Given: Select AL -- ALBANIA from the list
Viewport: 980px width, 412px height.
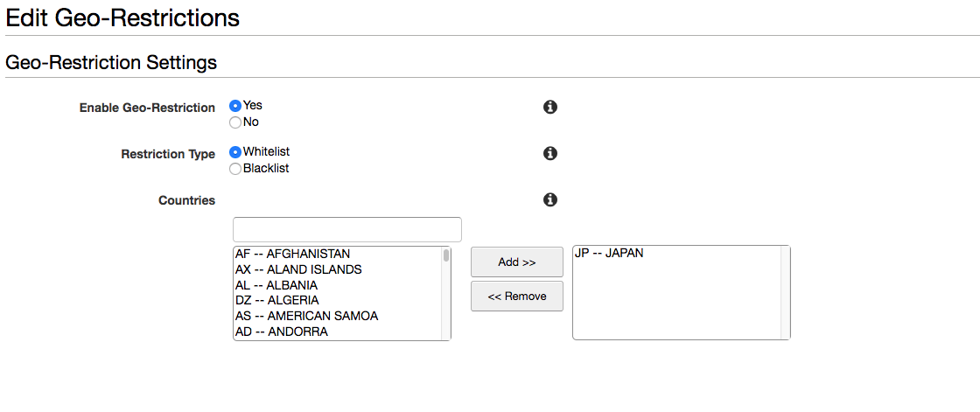Looking at the screenshot, I should [x=338, y=285].
